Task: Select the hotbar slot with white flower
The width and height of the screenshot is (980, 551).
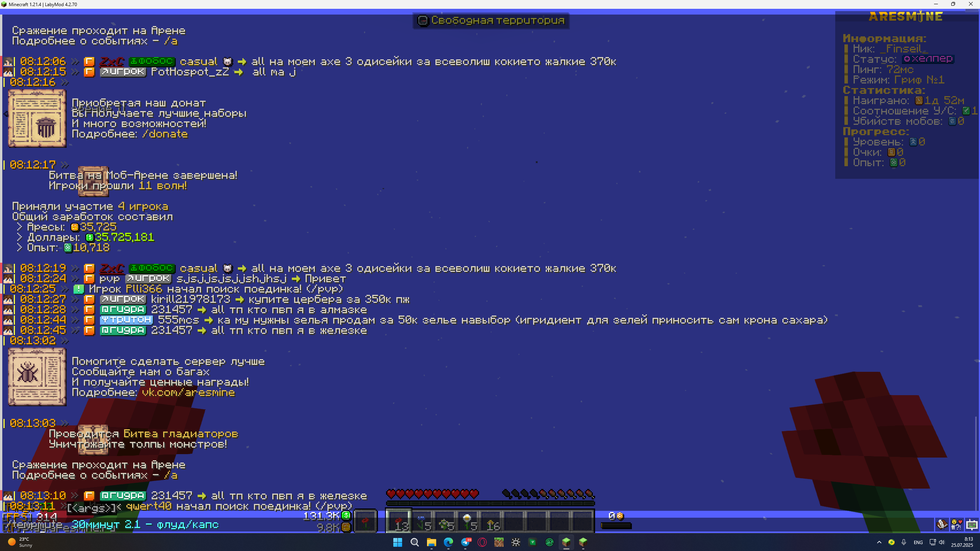Action: coord(468,521)
